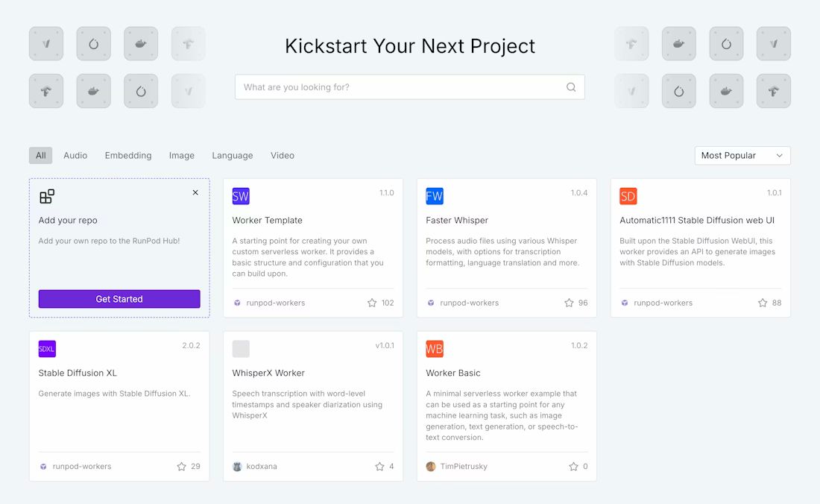Click star count 96 on Faster Whisper
The height and width of the screenshot is (504, 820).
[583, 303]
